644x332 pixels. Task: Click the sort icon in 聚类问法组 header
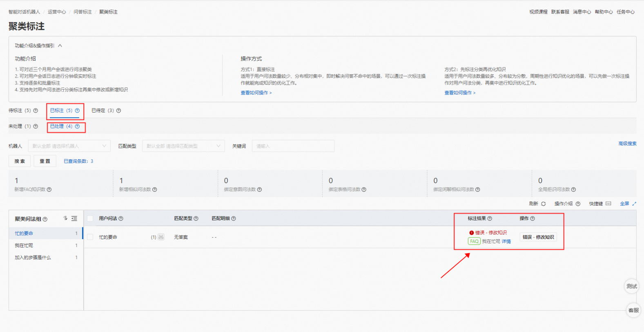[65, 218]
